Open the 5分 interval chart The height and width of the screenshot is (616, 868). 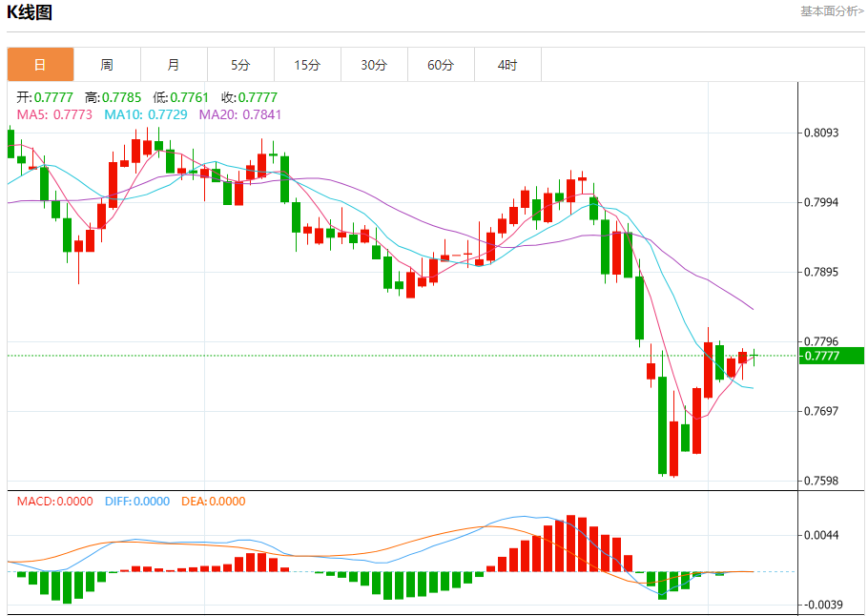[240, 65]
